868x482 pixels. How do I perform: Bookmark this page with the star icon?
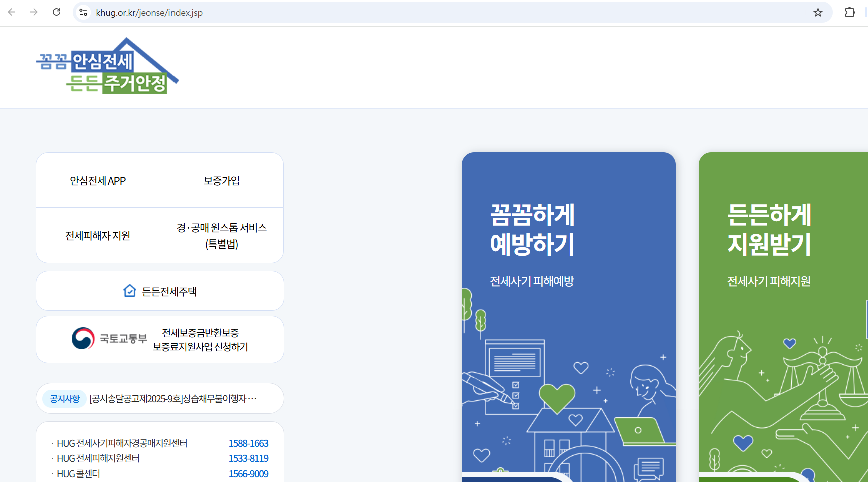[818, 12]
